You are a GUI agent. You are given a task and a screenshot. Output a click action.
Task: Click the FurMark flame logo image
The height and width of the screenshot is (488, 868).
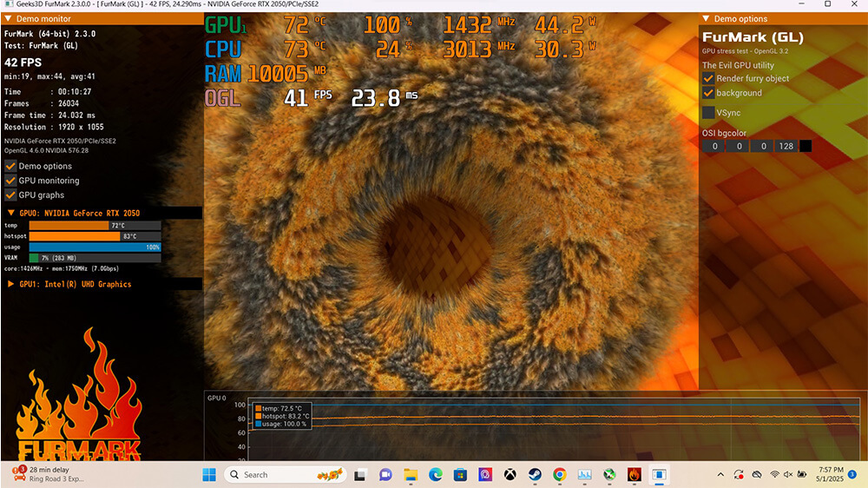click(x=79, y=394)
